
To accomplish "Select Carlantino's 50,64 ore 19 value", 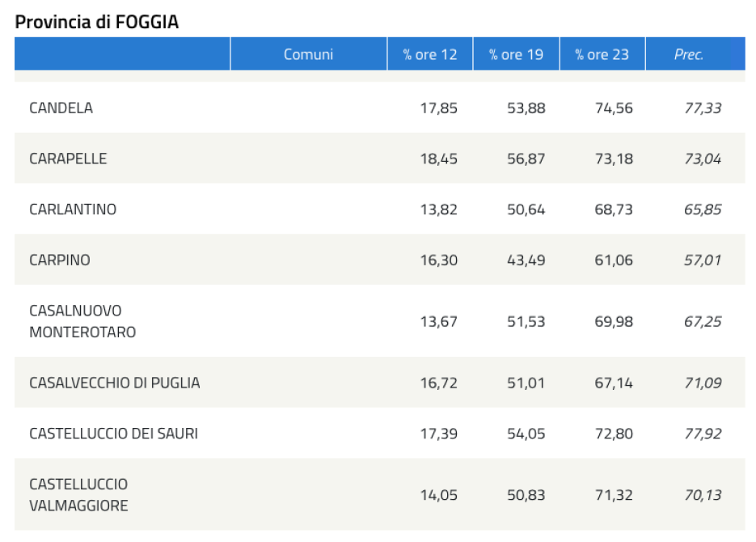I will pos(526,210).
